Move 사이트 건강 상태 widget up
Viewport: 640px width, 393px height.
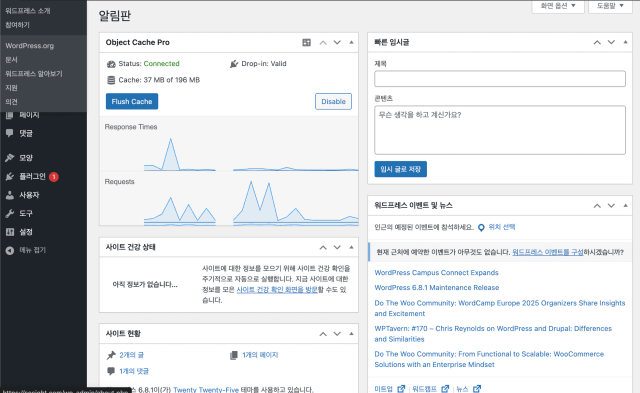(323, 247)
